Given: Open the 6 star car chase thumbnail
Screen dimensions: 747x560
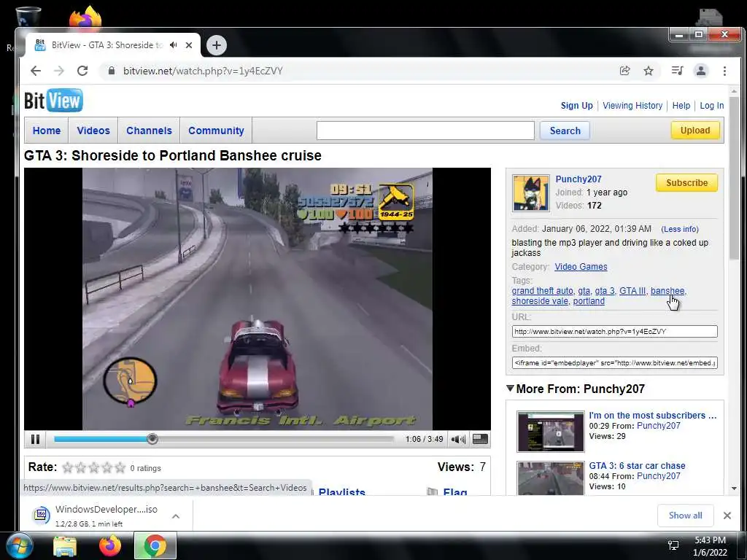Looking at the screenshot, I should click(550, 478).
